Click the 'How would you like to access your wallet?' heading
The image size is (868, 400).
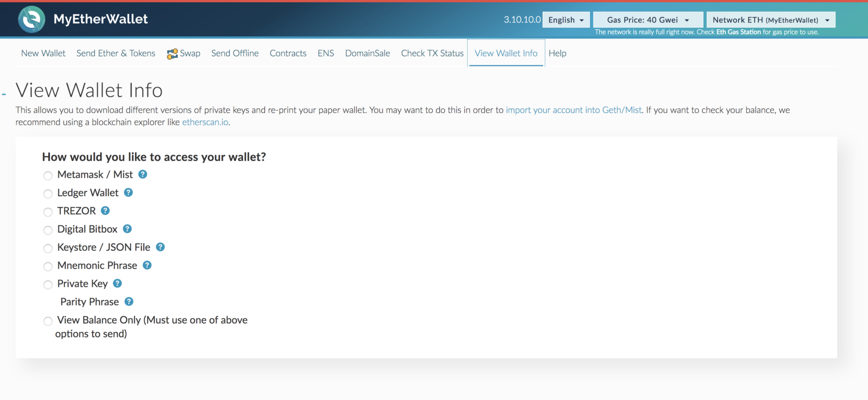pyautogui.click(x=154, y=157)
